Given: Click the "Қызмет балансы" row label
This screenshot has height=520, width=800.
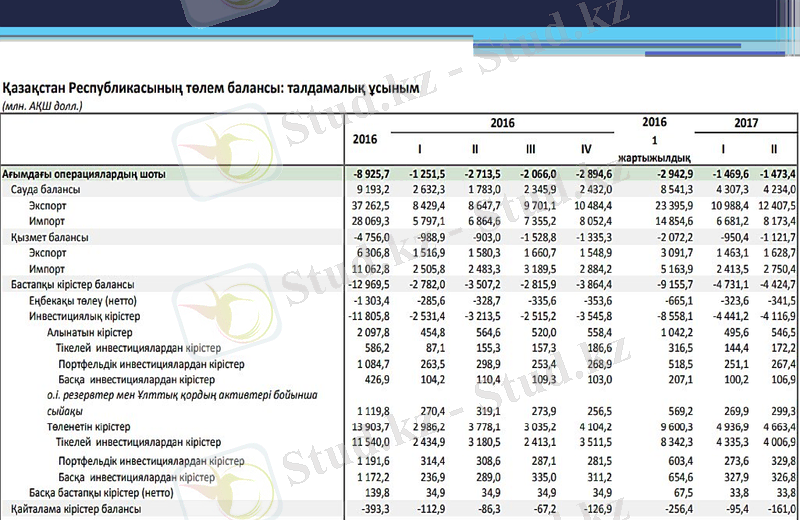Looking at the screenshot, I should [x=50, y=238].
